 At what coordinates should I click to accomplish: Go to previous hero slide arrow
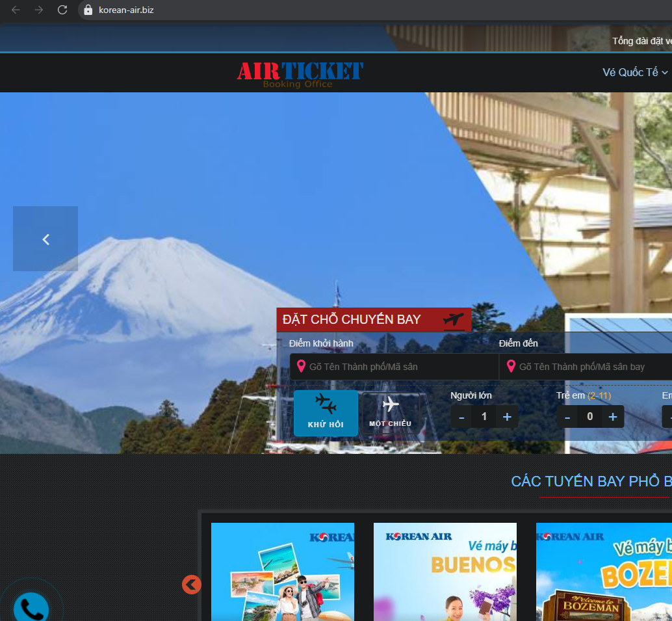[x=45, y=239]
